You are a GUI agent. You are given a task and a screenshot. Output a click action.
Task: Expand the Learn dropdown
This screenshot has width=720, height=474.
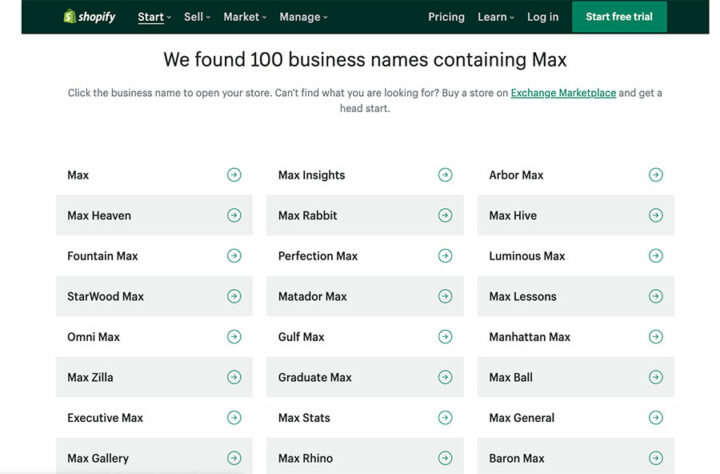495,17
